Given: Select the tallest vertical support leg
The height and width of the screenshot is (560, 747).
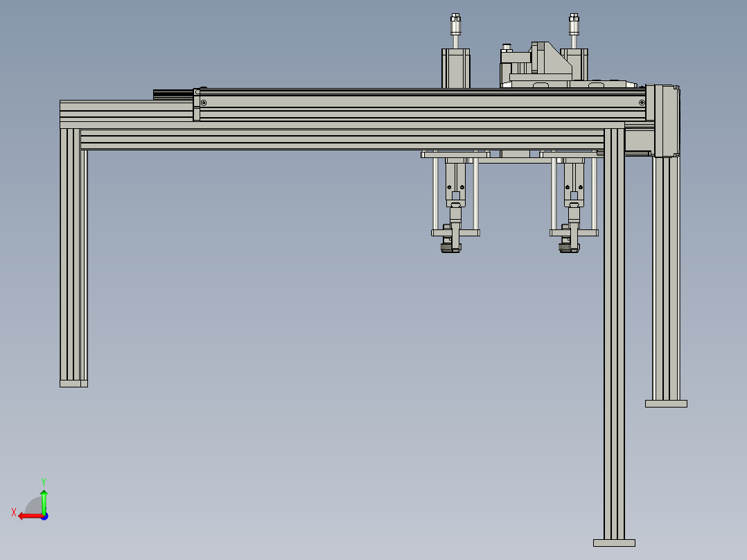Looking at the screenshot, I should click(x=614, y=333).
